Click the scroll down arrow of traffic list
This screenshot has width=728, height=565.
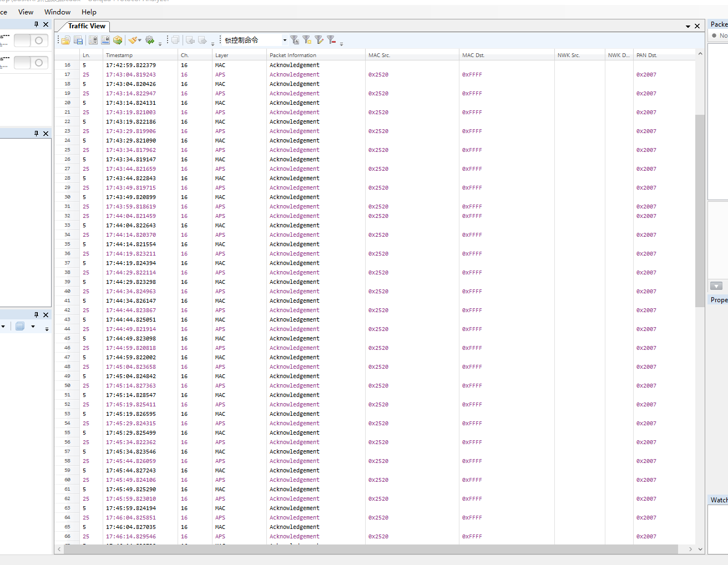click(x=700, y=549)
